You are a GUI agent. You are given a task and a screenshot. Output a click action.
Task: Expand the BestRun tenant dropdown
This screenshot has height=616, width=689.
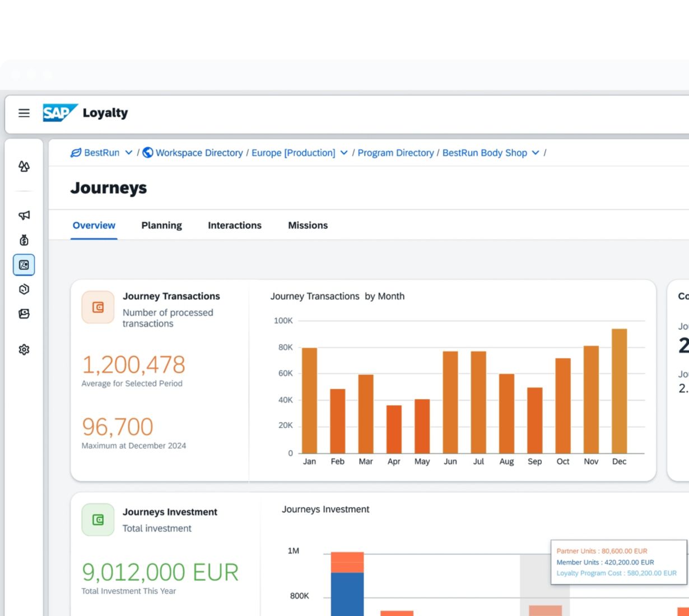click(x=129, y=153)
